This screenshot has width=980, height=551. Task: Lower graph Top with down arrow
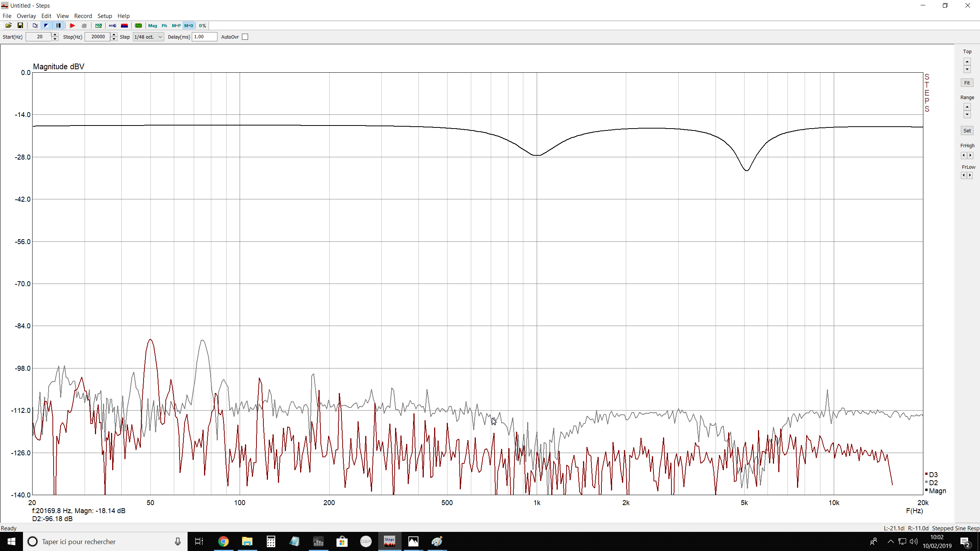pyautogui.click(x=967, y=69)
